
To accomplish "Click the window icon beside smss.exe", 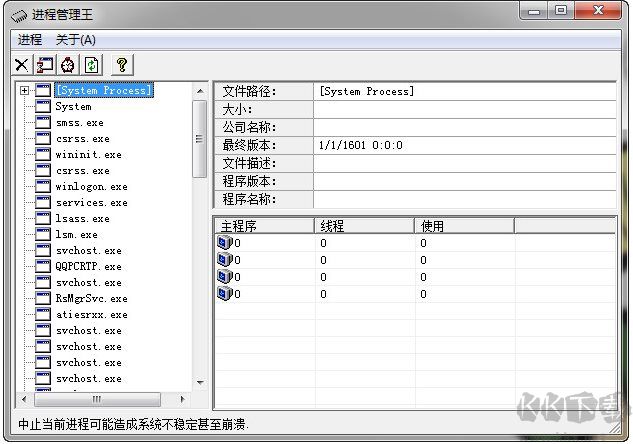I will pos(43,122).
